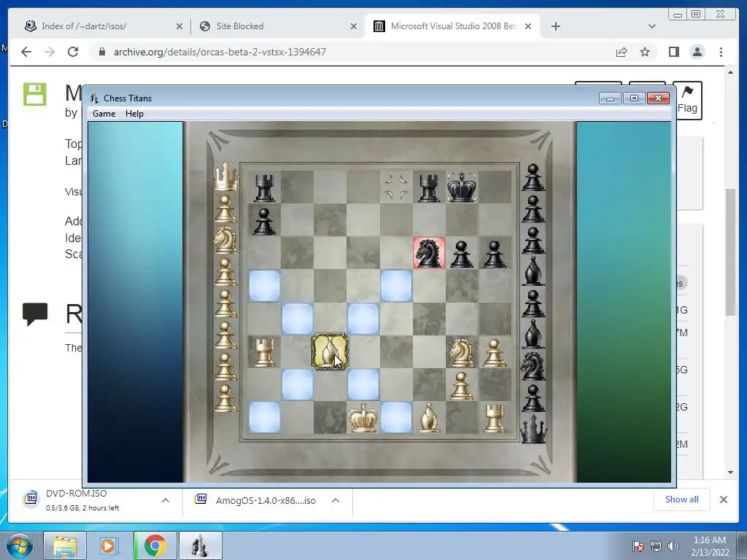This screenshot has height=560, width=747.
Task: Open the Chrome profile menu
Action: tap(697, 52)
